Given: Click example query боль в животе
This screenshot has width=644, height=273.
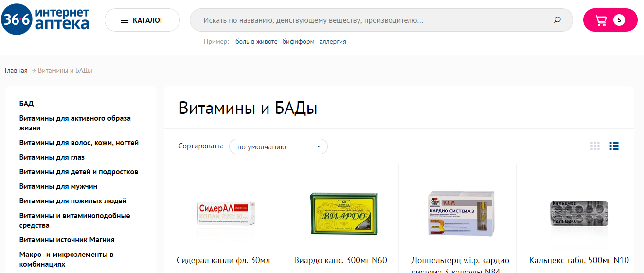Looking at the screenshot, I should [x=256, y=42].
